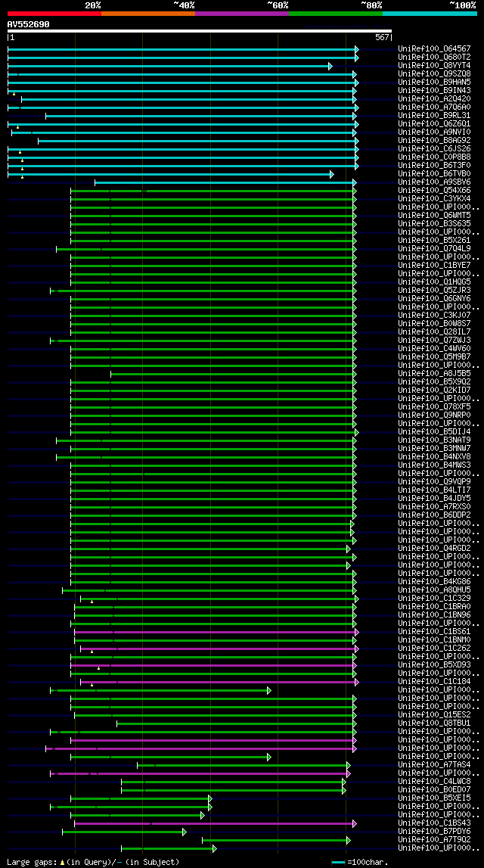Image resolution: width=484 pixels, height=868 pixels.
Task: Open the UniRef100_Q4RGD2 entry
Action: pos(434,549)
